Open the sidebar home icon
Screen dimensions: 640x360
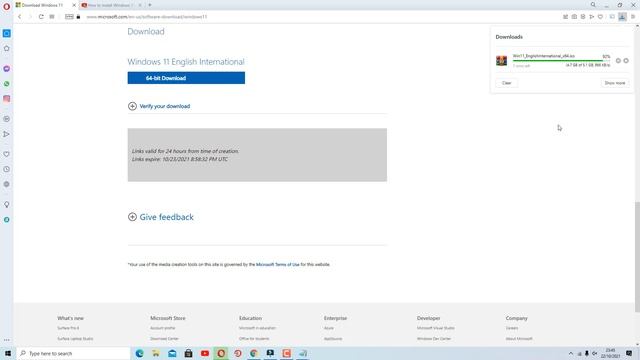[x=7, y=49]
